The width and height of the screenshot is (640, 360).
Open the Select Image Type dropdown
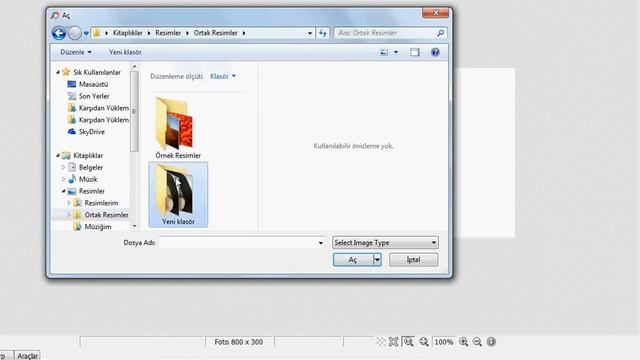(385, 242)
